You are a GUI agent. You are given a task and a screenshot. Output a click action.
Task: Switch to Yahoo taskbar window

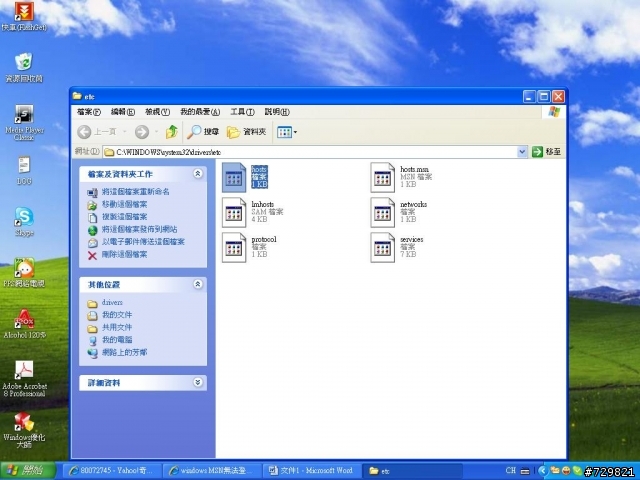pos(112,471)
